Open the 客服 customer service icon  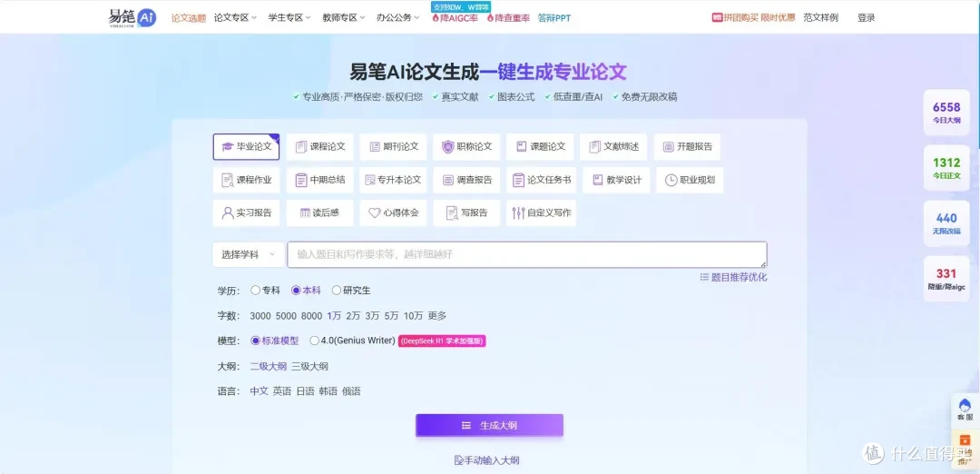coord(965,405)
